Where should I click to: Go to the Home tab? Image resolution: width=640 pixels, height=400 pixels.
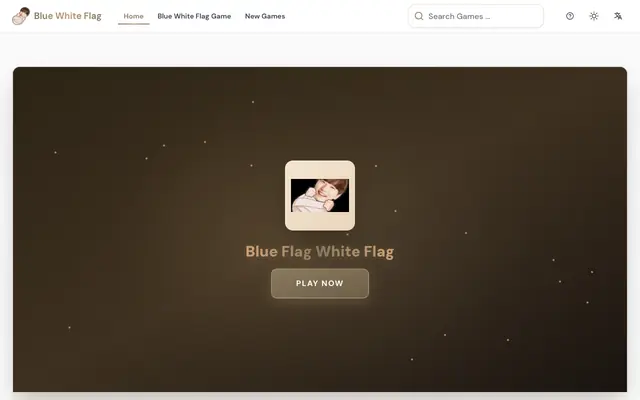(133, 16)
